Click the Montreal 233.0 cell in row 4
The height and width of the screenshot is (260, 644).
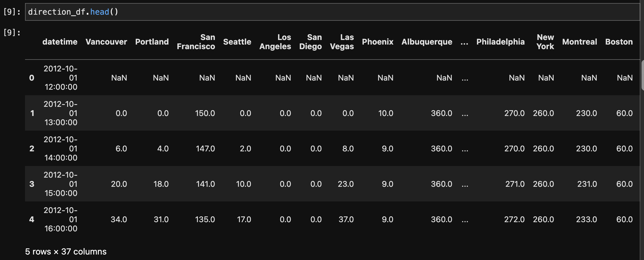586,219
